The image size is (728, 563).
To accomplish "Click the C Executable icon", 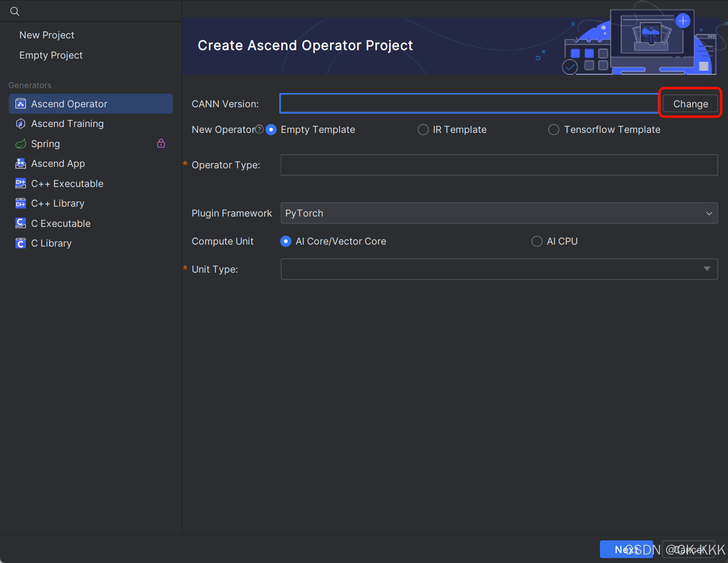I will (x=21, y=223).
